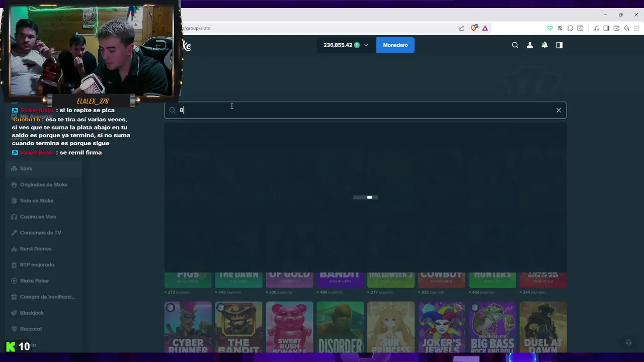Screen dimensions: 644x362
Task: Focus the game search input field
Action: 365,110
